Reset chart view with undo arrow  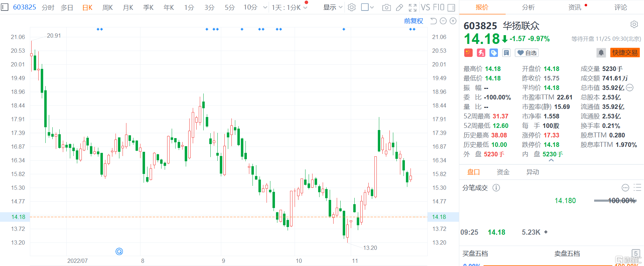pyautogui.click(x=433, y=21)
